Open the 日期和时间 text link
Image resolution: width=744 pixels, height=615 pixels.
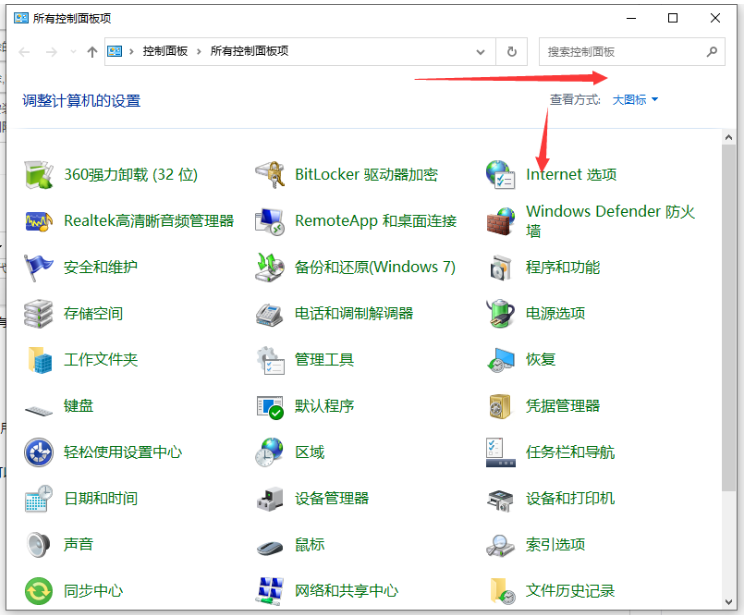coord(101,498)
